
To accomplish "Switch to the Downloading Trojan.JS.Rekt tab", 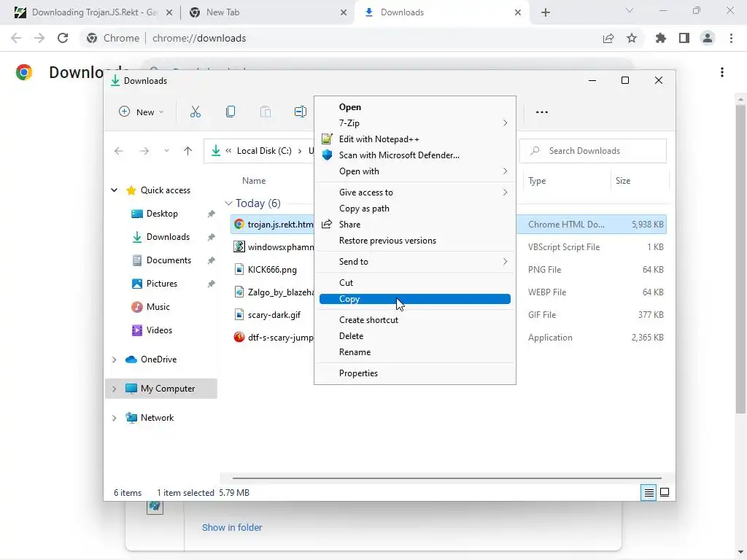I will tap(93, 12).
